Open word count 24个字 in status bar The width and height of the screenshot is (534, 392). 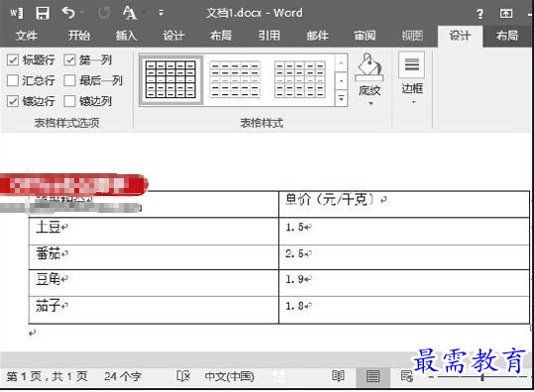point(123,376)
